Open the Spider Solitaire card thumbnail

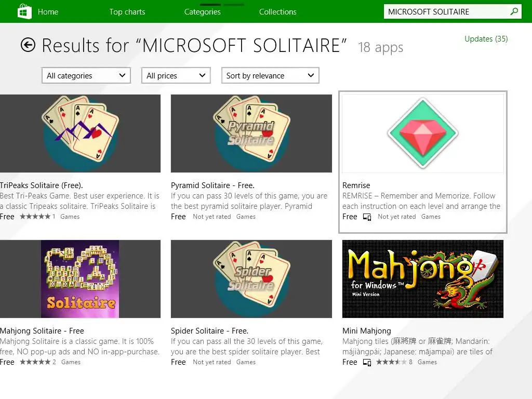tap(251, 279)
